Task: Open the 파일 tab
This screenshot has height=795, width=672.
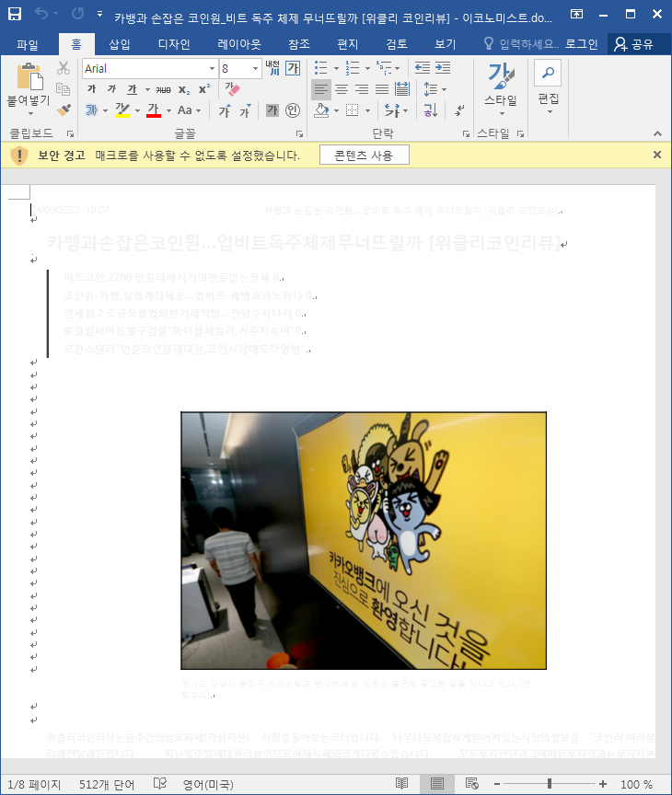Action: pos(28,44)
